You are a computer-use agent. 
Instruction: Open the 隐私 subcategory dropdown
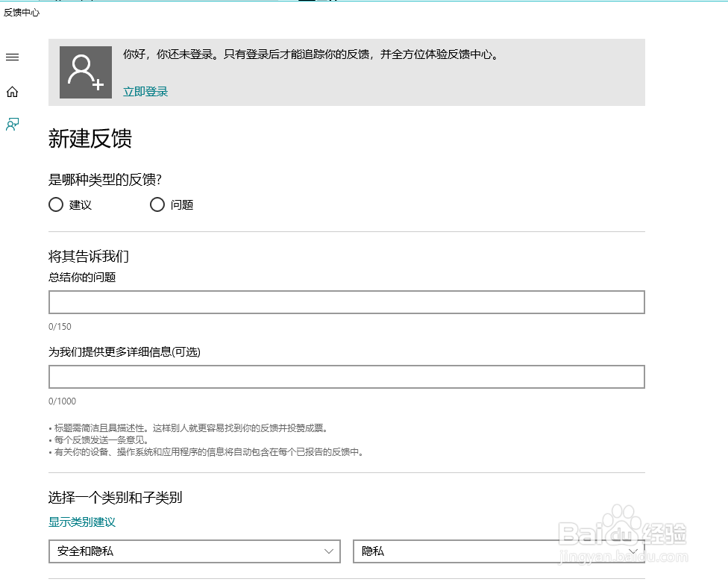click(499, 551)
